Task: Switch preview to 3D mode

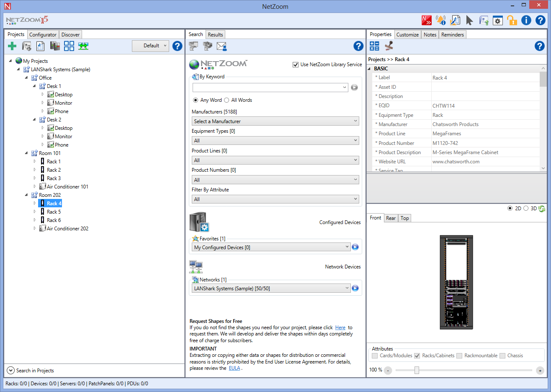Action: pyautogui.click(x=526, y=208)
